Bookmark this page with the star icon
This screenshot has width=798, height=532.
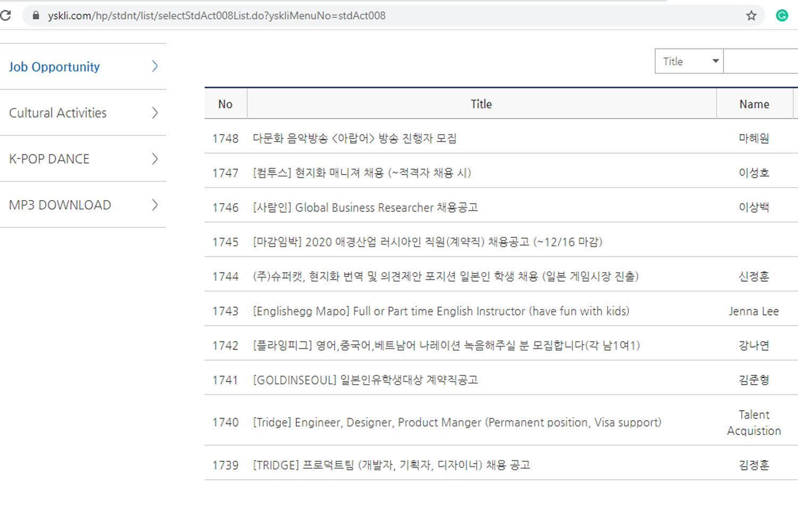(x=751, y=15)
